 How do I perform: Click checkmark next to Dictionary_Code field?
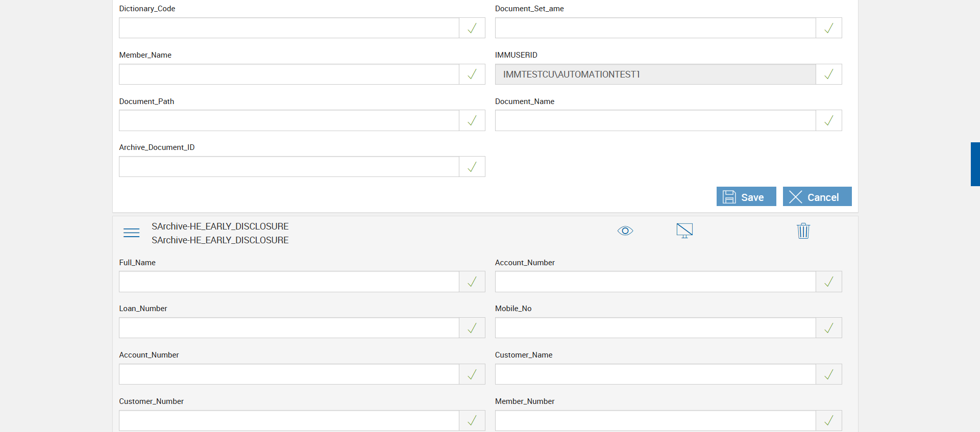(472, 28)
